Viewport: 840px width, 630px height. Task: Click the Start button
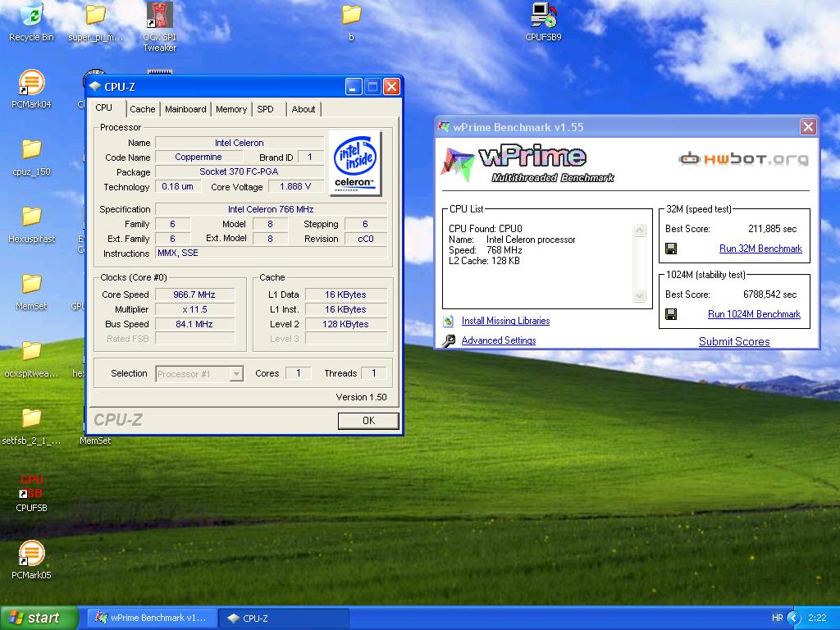point(39,618)
